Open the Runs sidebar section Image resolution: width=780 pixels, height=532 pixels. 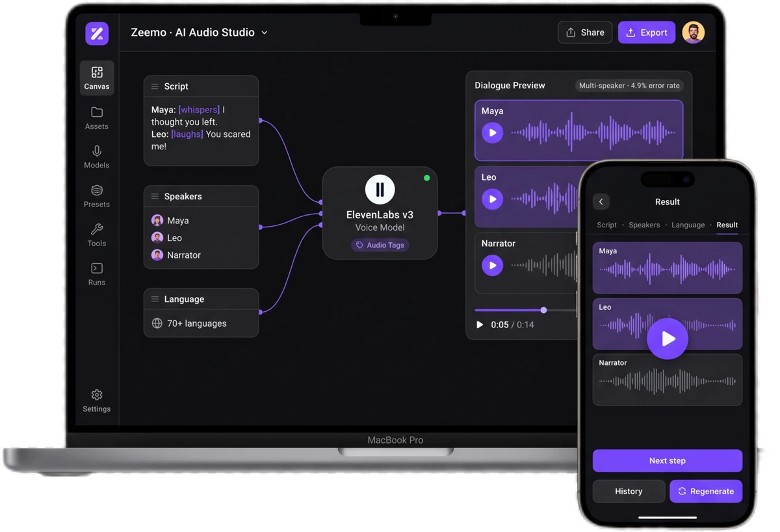click(x=97, y=274)
